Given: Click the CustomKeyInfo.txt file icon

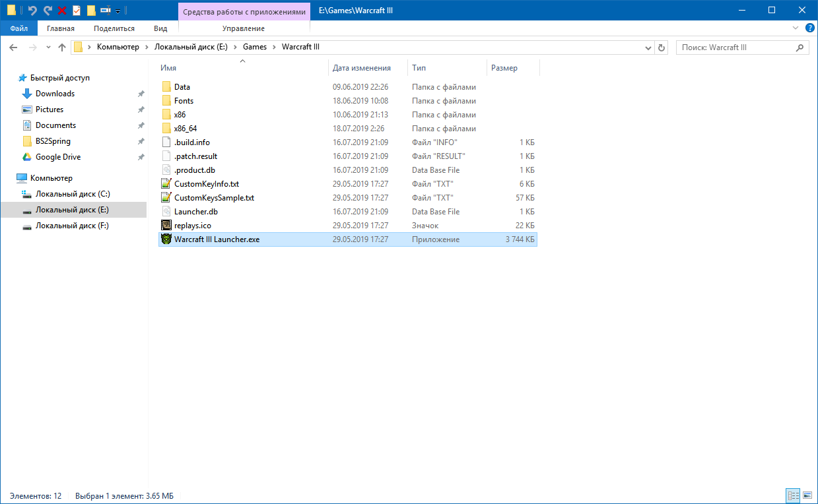Looking at the screenshot, I should click(x=166, y=184).
